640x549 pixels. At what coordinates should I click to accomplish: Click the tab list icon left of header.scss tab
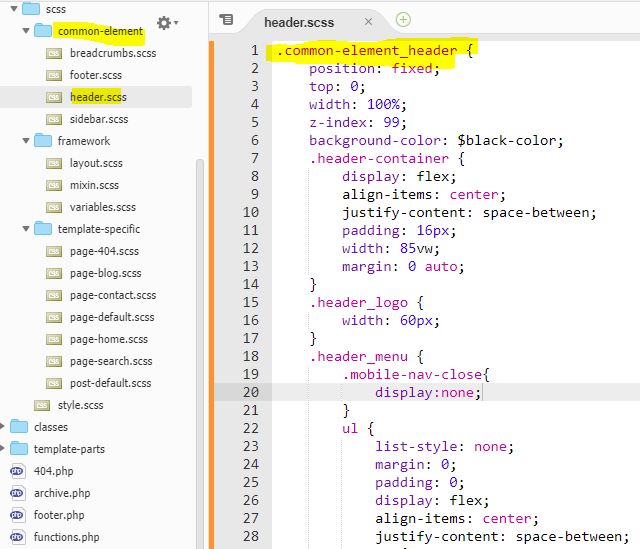click(226, 19)
